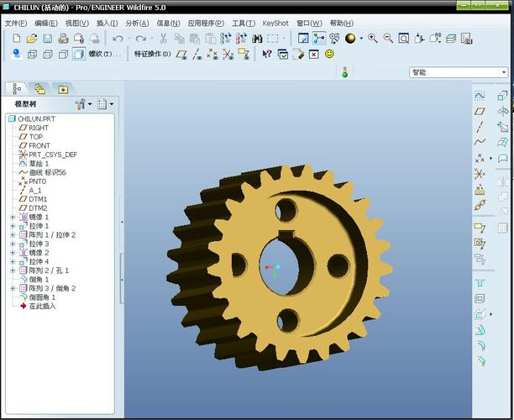Select the 在此插入 marker

click(x=42, y=307)
